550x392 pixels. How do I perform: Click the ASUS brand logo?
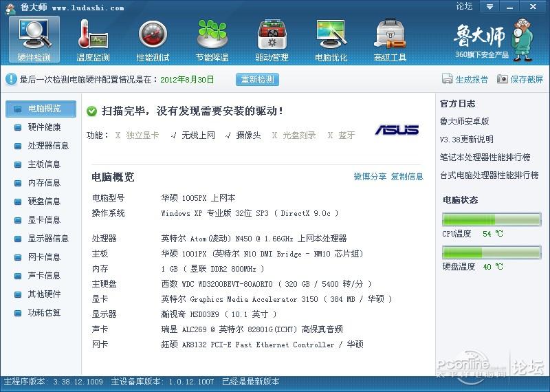[x=397, y=130]
